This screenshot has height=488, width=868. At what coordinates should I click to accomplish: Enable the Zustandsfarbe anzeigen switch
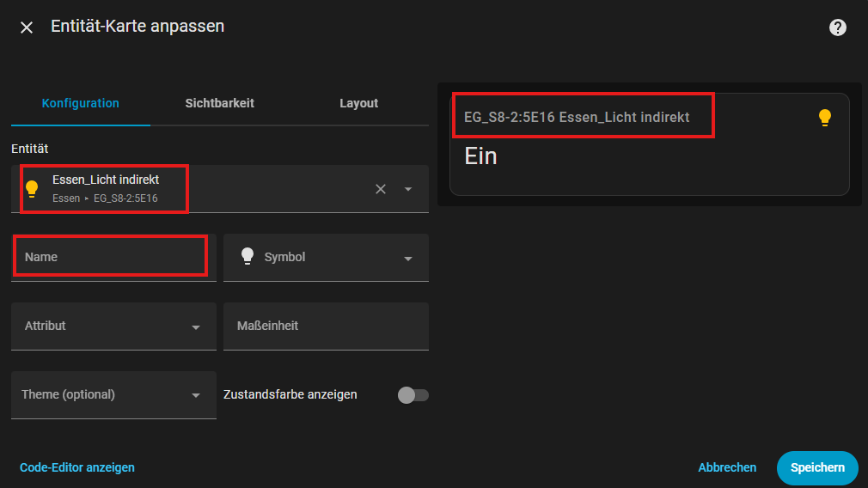pyautogui.click(x=413, y=395)
